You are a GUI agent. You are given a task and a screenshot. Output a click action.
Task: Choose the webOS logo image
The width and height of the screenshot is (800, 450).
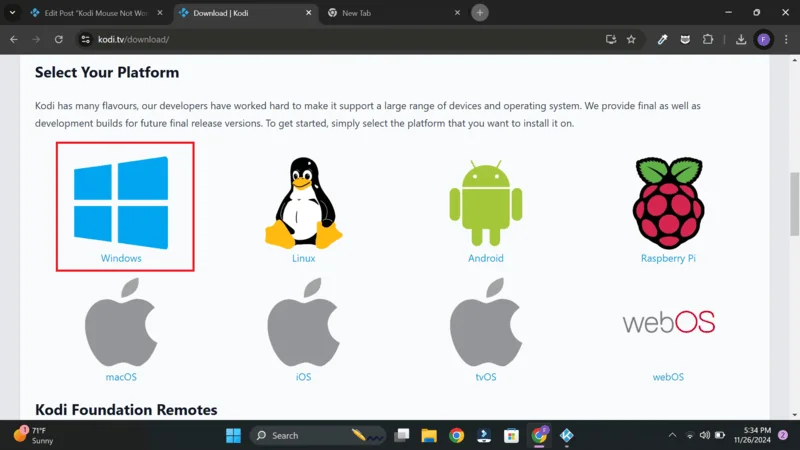pos(668,322)
